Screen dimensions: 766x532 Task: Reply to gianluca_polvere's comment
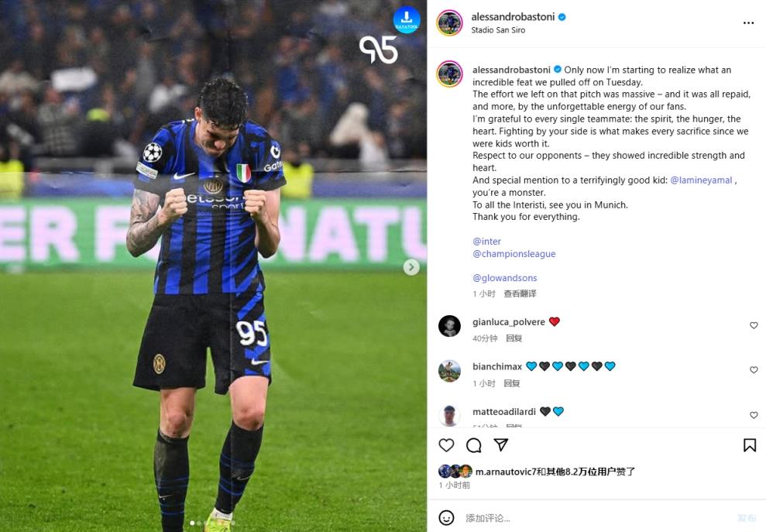514,338
